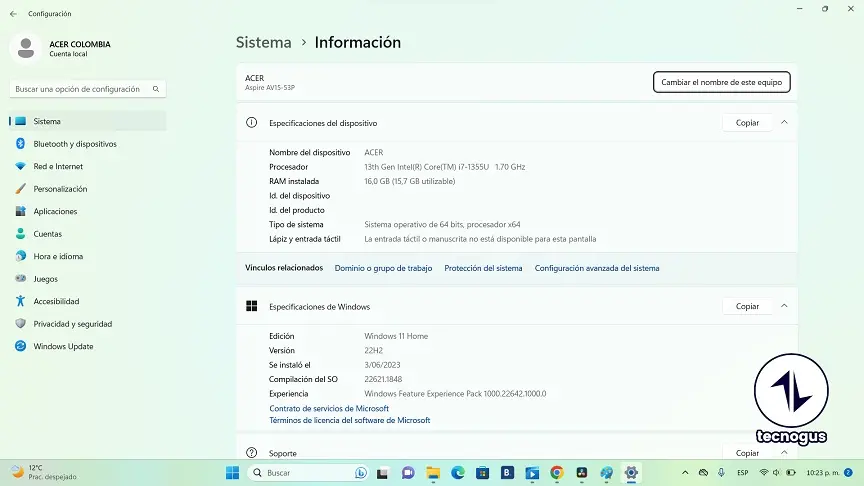The image size is (864, 486).
Task: Show hidden system tray icons
Action: tap(685, 473)
